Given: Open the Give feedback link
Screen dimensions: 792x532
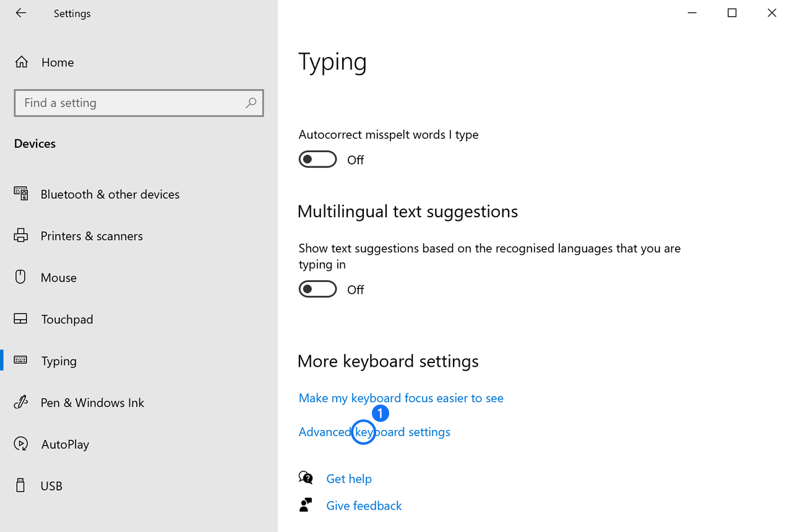Looking at the screenshot, I should point(364,506).
